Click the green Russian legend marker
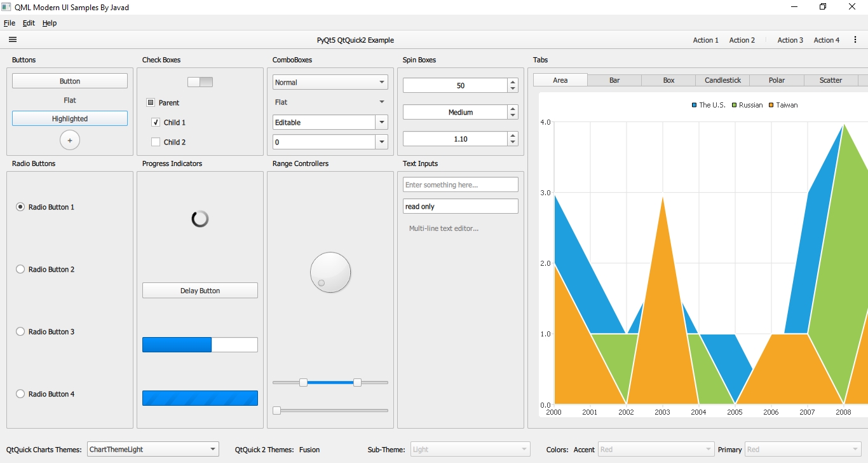 point(735,105)
